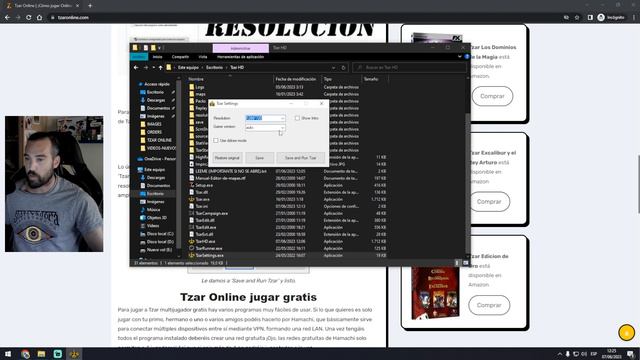Open the Herramientas de aplicación tab
Viewport: 640px width, 360px height.
point(240,57)
